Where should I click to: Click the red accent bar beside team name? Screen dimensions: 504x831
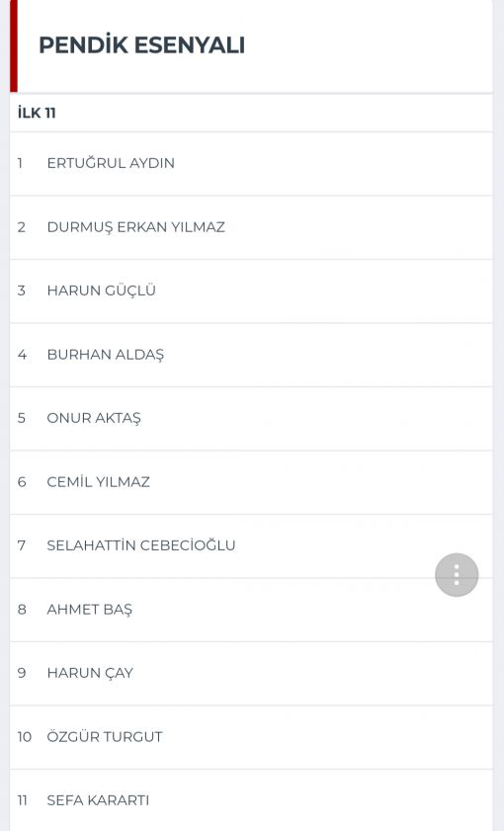[14, 45]
